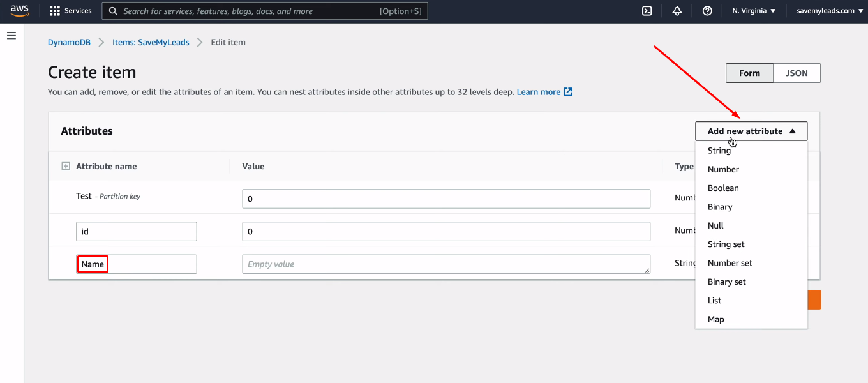This screenshot has width=868, height=383.
Task: Open the Learn more link
Action: (544, 92)
